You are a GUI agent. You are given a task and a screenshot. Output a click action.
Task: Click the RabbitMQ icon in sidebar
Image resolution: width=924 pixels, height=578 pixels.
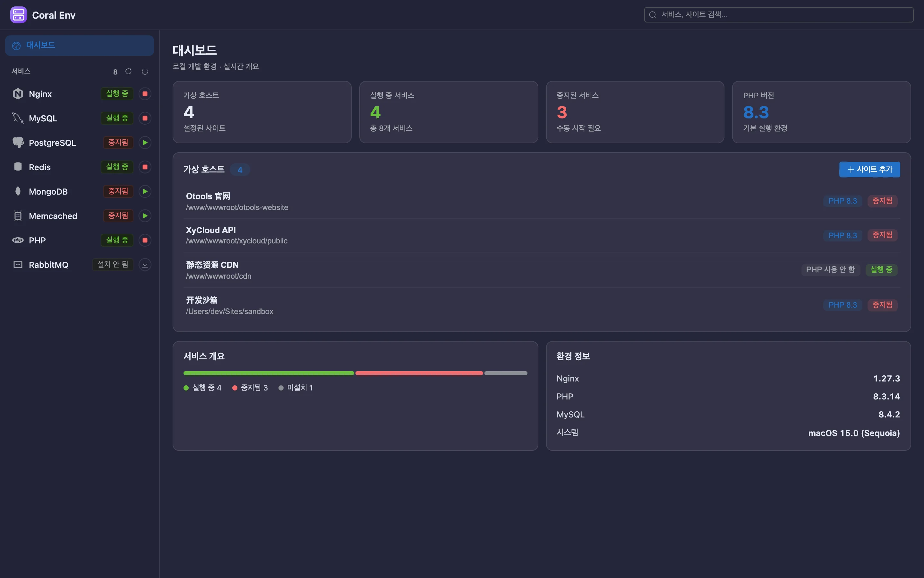18,265
